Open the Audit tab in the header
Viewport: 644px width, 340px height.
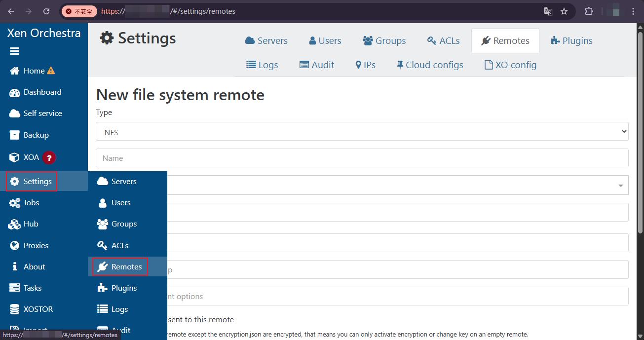316,65
